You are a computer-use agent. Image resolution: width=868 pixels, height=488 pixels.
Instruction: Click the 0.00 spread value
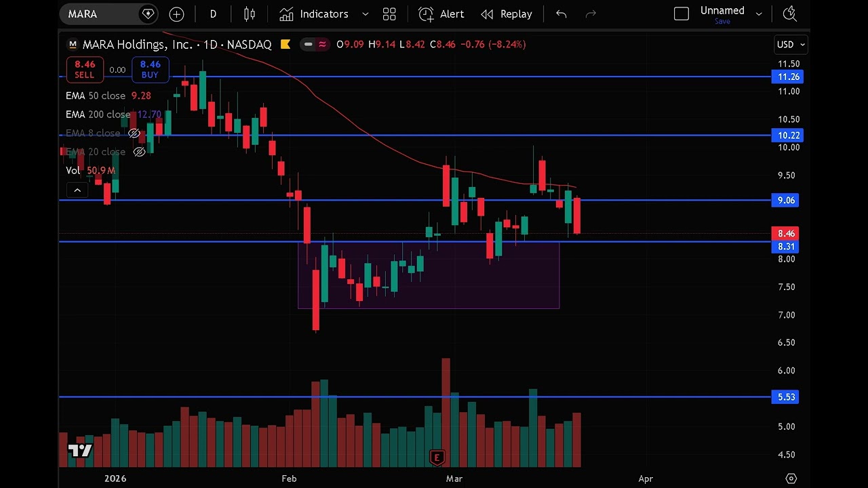pos(117,70)
